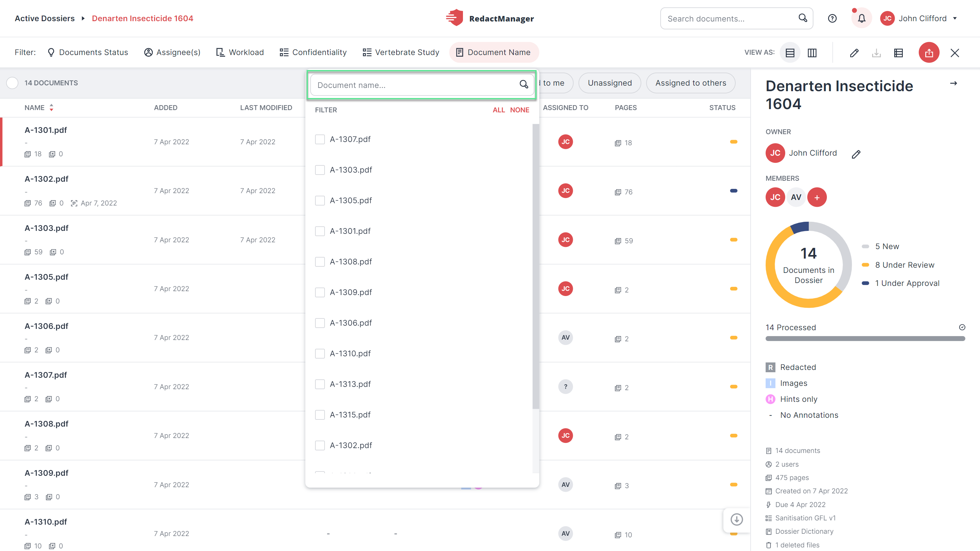
Task: Toggle the select-all 14 documents circle
Action: coord(12,83)
